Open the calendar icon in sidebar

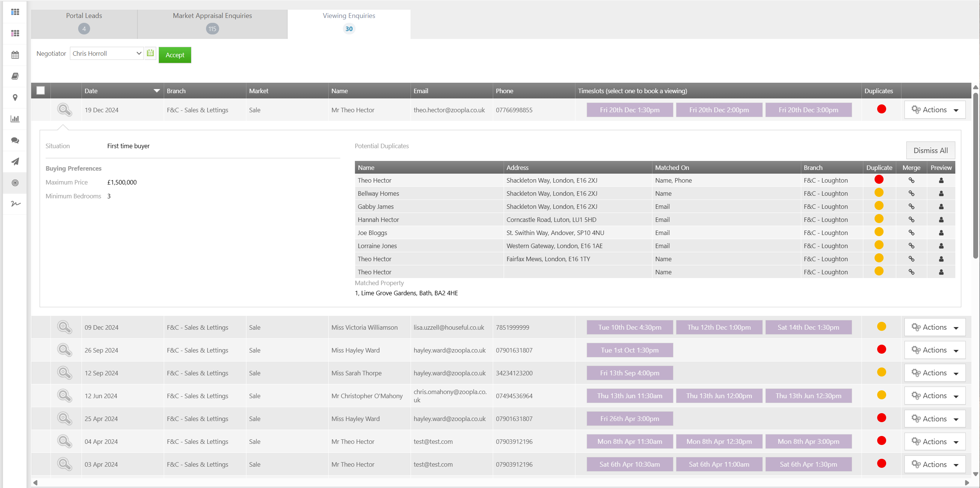(15, 55)
